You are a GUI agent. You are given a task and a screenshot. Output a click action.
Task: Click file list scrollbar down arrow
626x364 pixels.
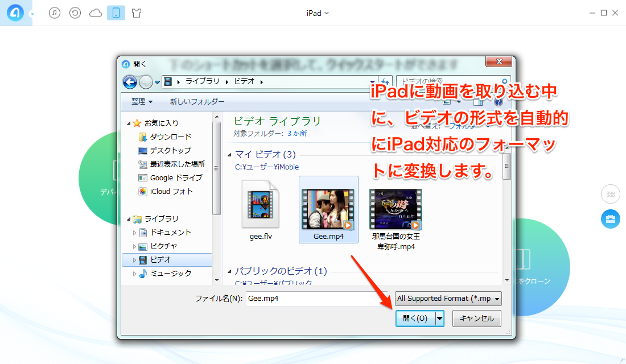click(506, 280)
